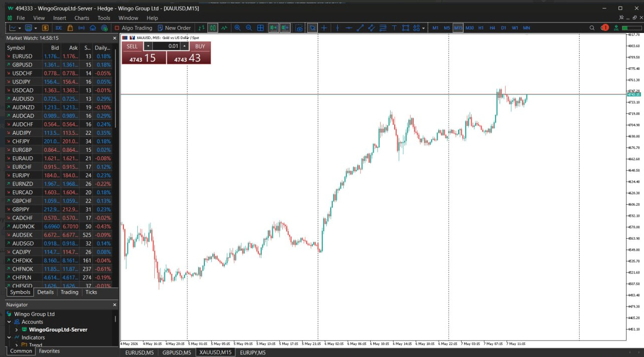Switch chart to M1 timeframe
This screenshot has width=644, height=357.
click(x=435, y=28)
